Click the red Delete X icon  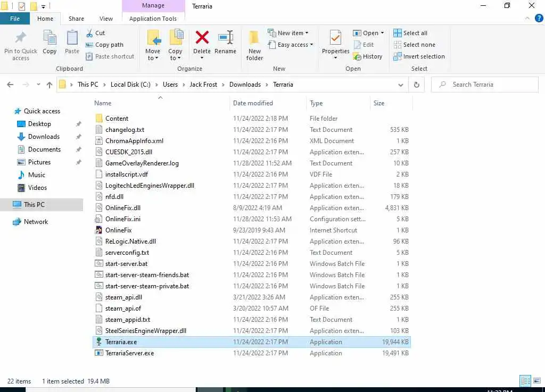click(202, 38)
